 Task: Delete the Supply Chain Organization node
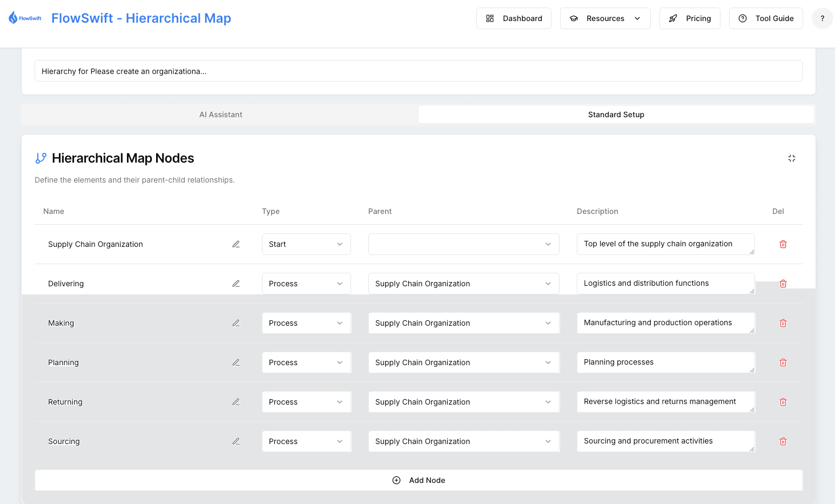tap(783, 244)
